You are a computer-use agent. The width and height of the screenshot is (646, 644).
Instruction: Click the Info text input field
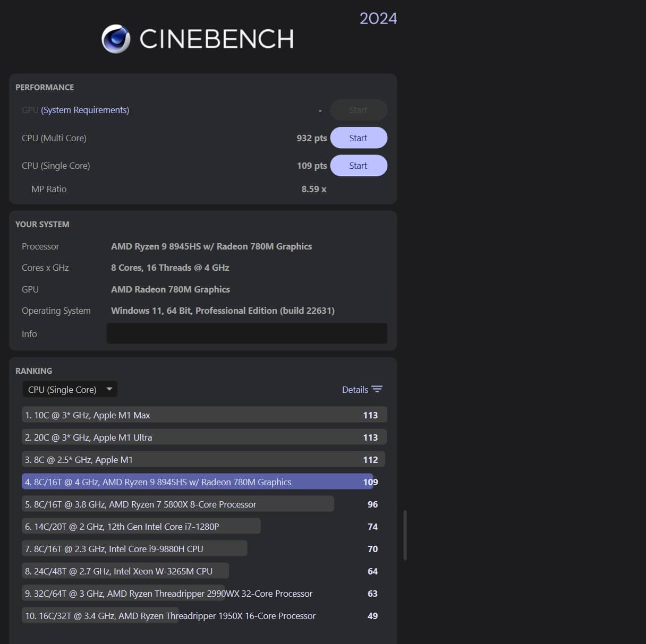click(246, 333)
